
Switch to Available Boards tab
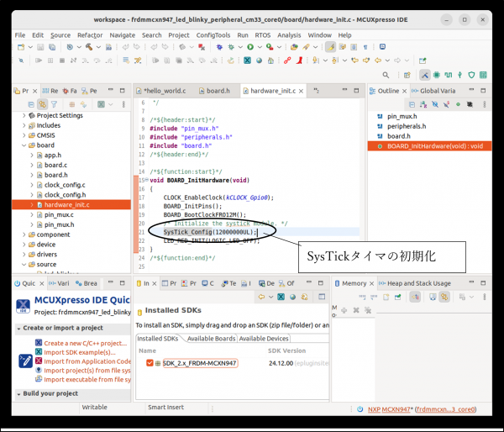coord(211,339)
